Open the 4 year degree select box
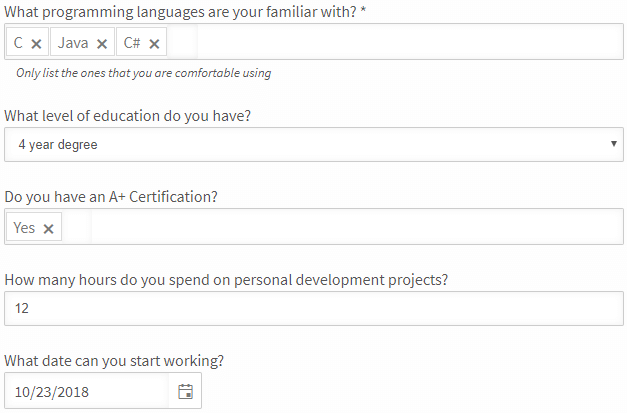The height and width of the screenshot is (413, 627). click(x=314, y=145)
